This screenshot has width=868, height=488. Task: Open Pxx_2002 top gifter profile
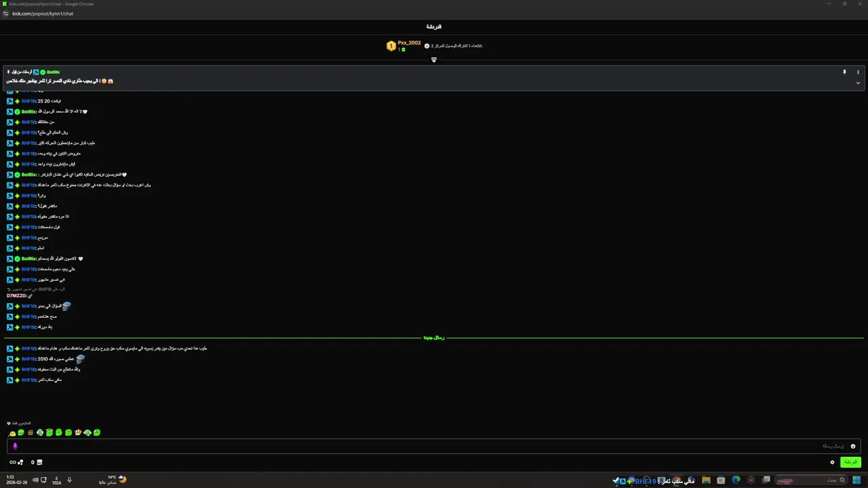coord(409,43)
